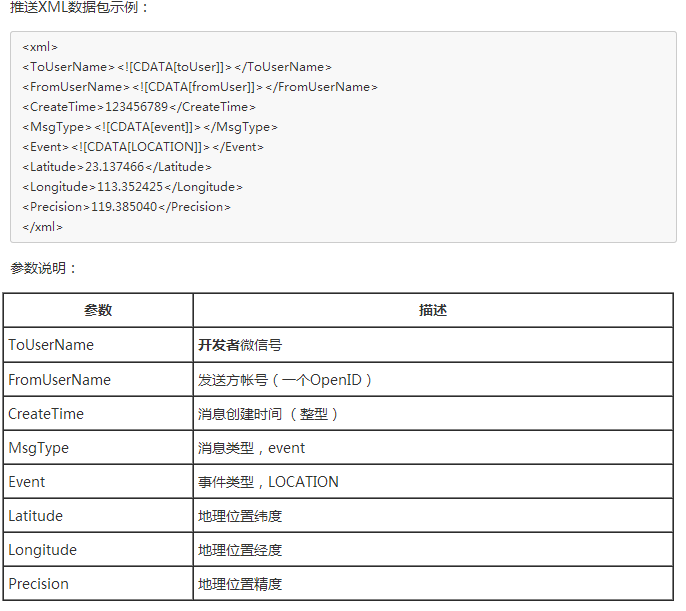Viewport: 686px width, 611px height.
Task: Click the 消息创建时间 description cell
Action: point(269,414)
